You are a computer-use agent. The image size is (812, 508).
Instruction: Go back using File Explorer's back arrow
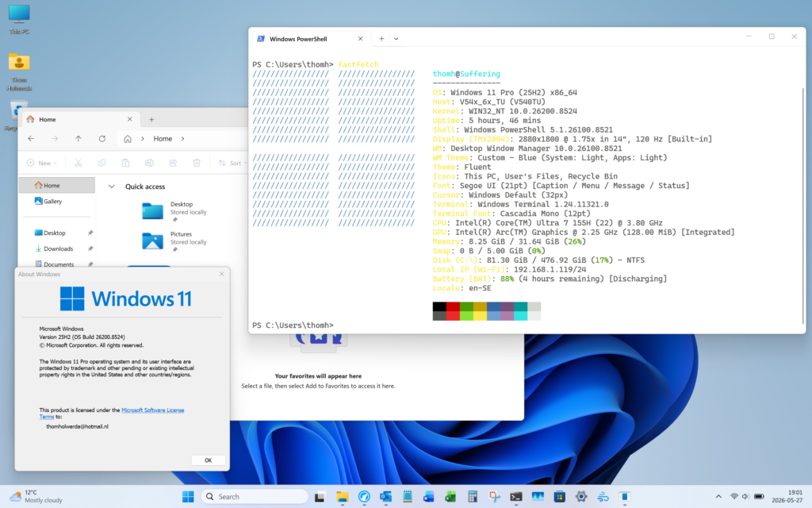[x=31, y=138]
